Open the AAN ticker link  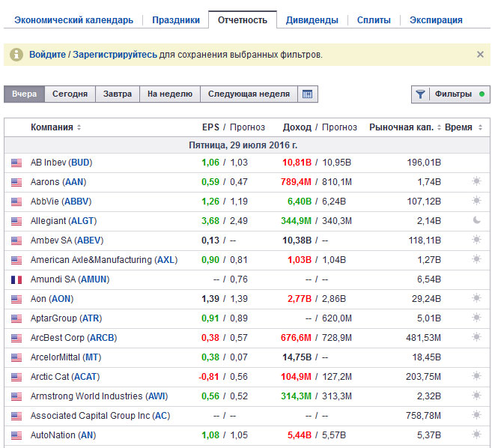pyautogui.click(x=74, y=182)
